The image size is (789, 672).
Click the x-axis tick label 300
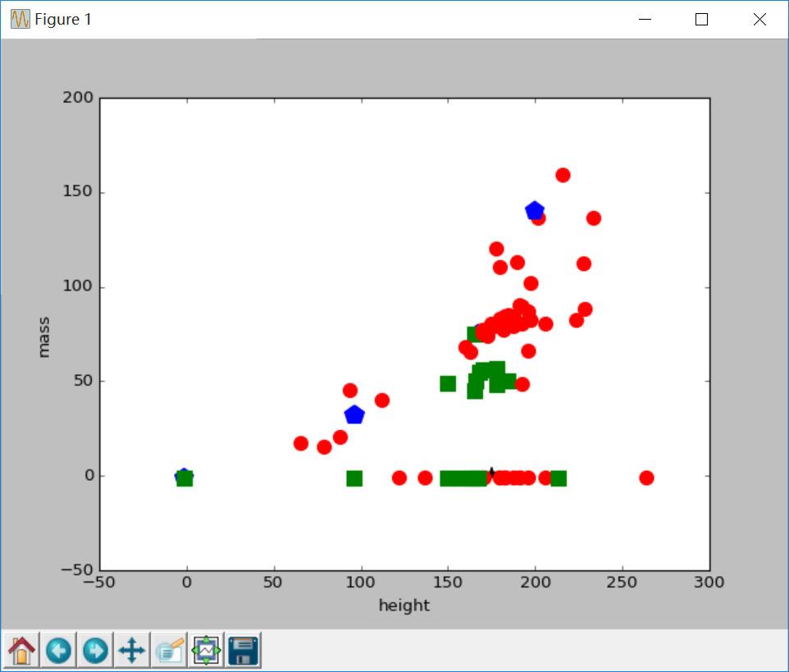click(709, 583)
